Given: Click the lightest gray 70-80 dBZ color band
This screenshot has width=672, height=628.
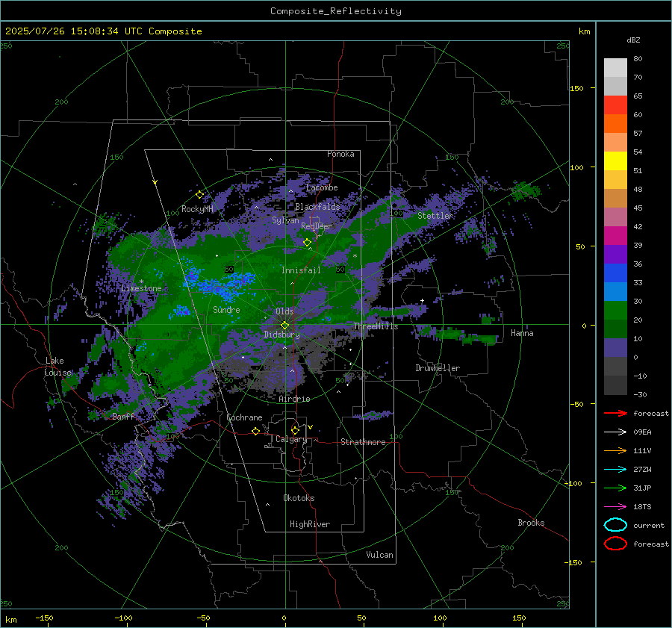Looking at the screenshot, I should coord(615,68).
